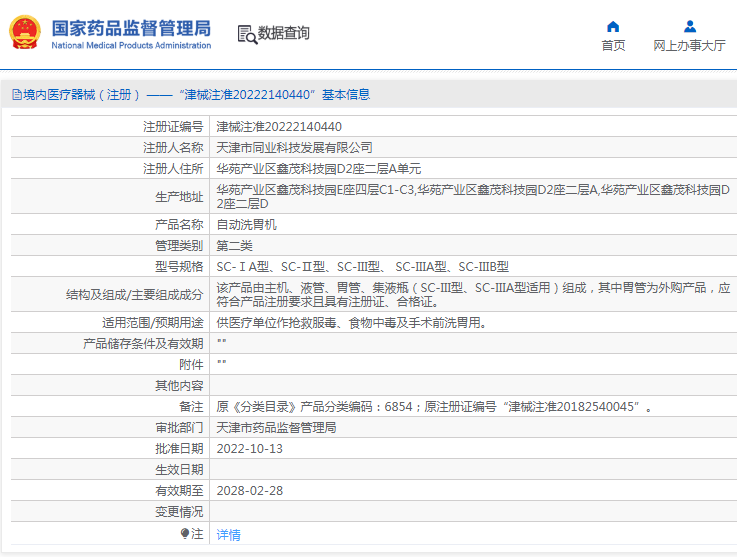Click the 网上办事大厅 person icon
737x557 pixels.
pyautogui.click(x=689, y=26)
